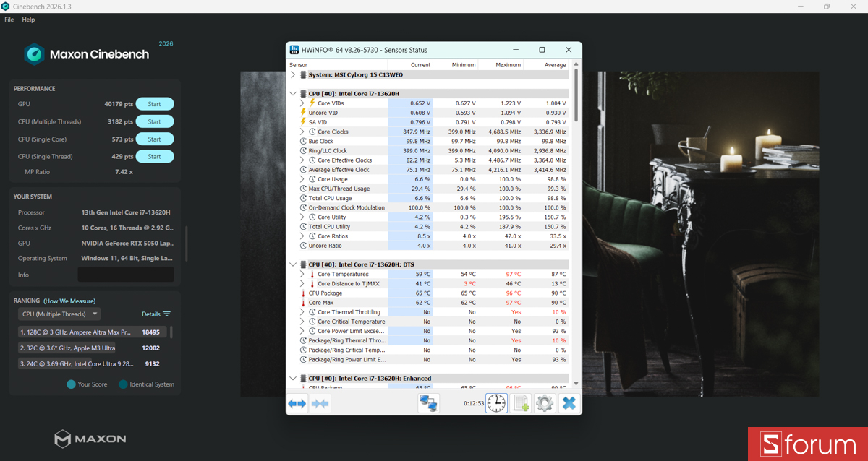
Task: Click the HWiNFO sensor list vertical scrollbar
Action: 576,95
